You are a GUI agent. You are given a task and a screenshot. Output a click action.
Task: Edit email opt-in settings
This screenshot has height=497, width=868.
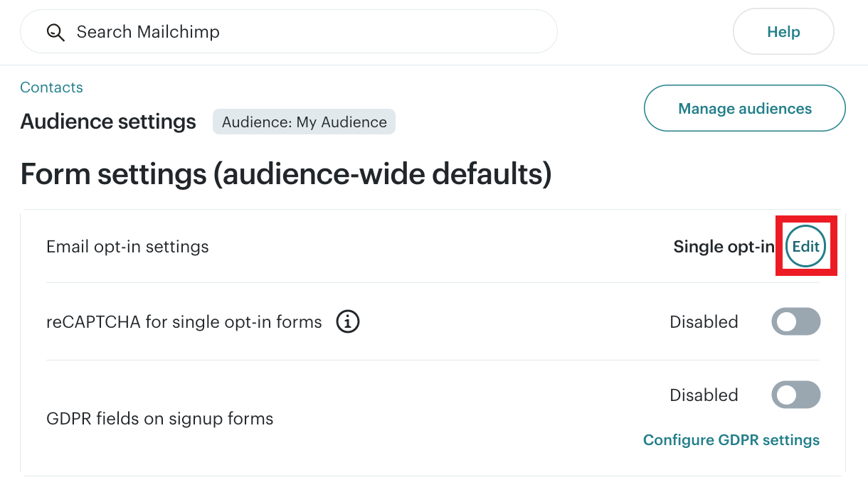point(806,247)
